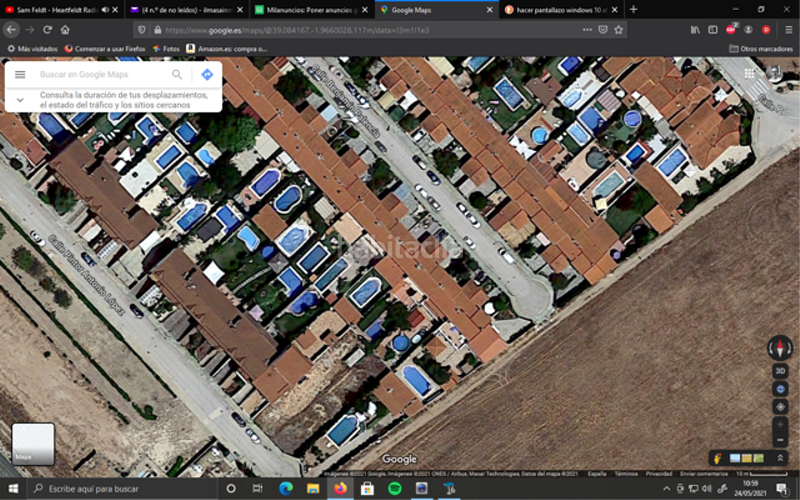Switch to the Sam Feldt Heartfeldt Radio tab
The height and width of the screenshot is (500, 800).
click(x=55, y=9)
